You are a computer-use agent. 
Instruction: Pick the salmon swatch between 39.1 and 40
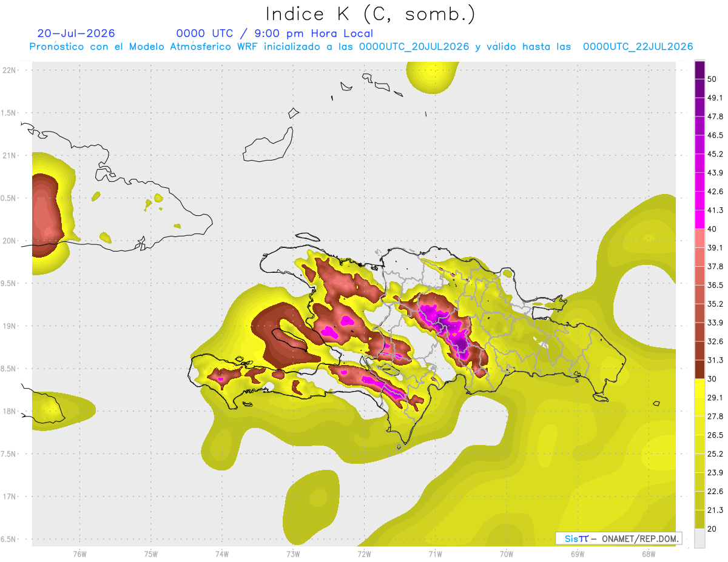(x=700, y=238)
